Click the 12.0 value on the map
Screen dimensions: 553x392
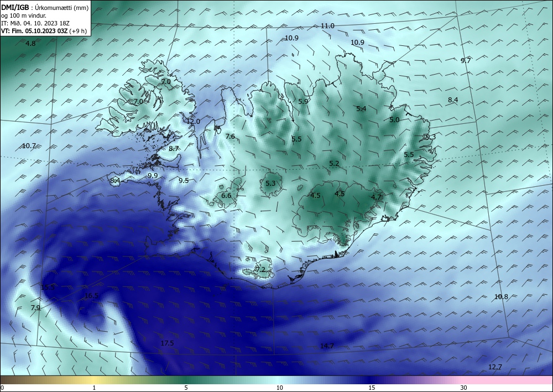[193, 121]
